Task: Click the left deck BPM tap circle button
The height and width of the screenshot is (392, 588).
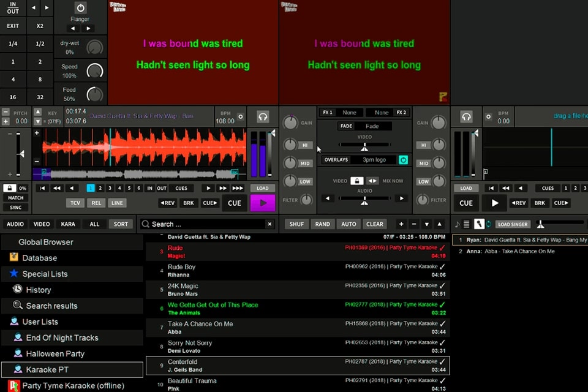Action: tap(241, 116)
